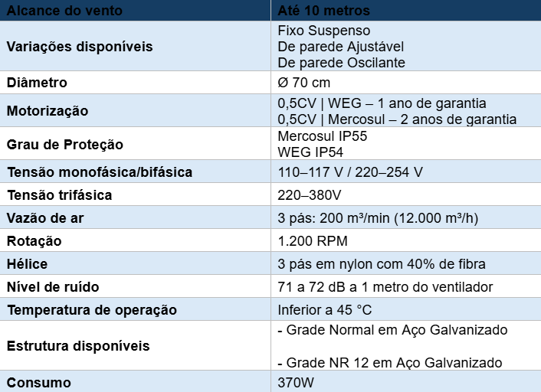The width and height of the screenshot is (541, 392).
Task: Click the "Vazão de ar" row label
Action: (x=45, y=218)
